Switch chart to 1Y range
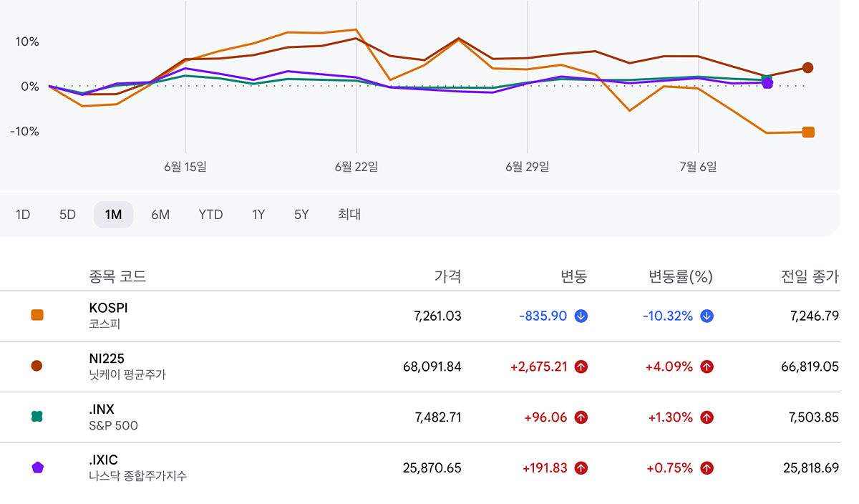 pyautogui.click(x=258, y=215)
